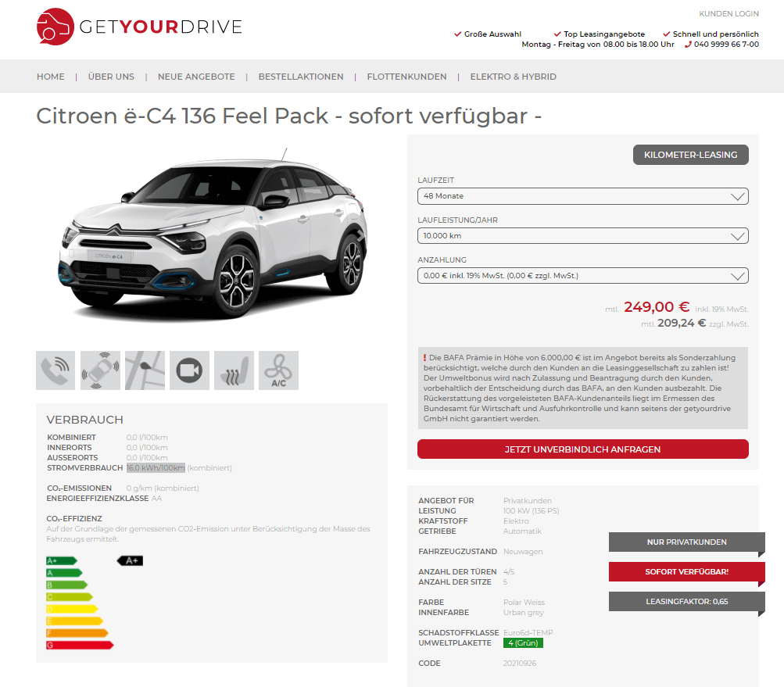Open the Elektro & Hybrid menu item
The width and height of the screenshot is (784, 687).
pyautogui.click(x=513, y=77)
